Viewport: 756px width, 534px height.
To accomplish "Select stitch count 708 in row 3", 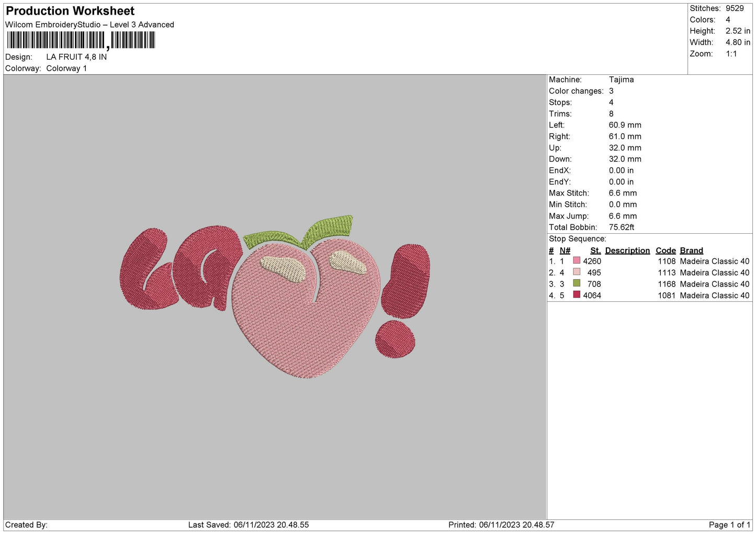I will tap(594, 284).
